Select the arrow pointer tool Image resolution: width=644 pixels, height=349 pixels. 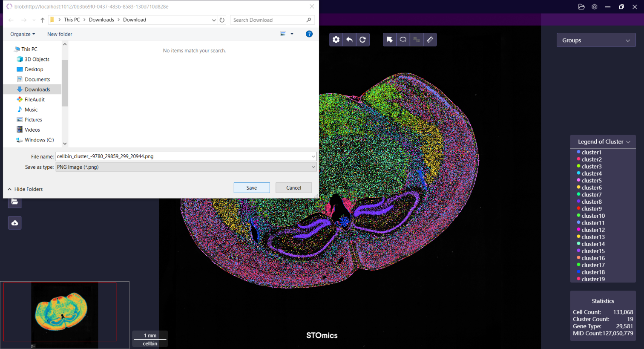(390, 40)
